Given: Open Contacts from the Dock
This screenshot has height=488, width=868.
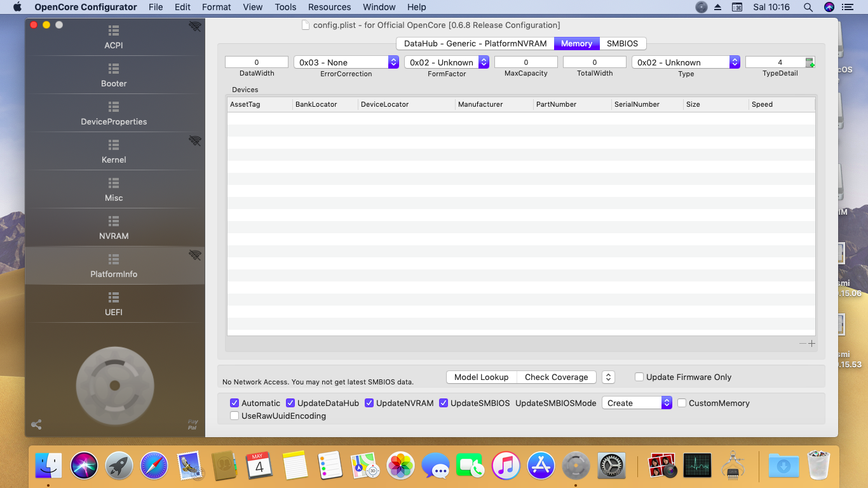Looking at the screenshot, I should (x=224, y=466).
